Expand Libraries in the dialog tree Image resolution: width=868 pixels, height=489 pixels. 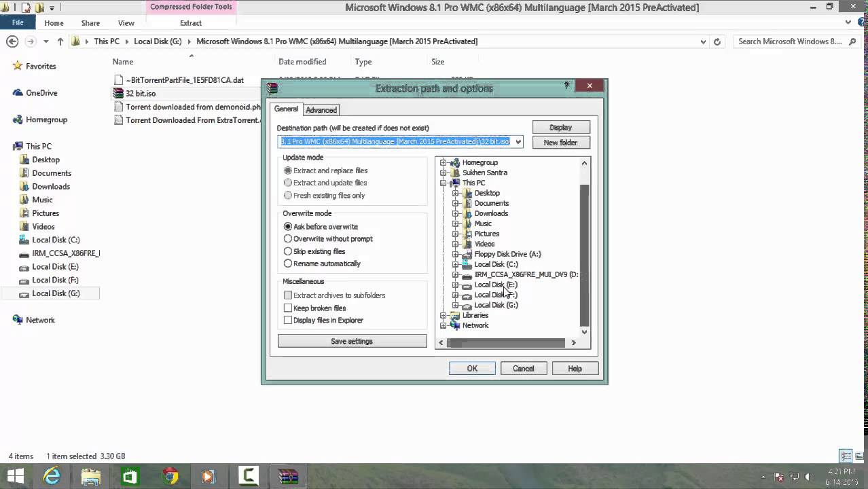pos(444,315)
